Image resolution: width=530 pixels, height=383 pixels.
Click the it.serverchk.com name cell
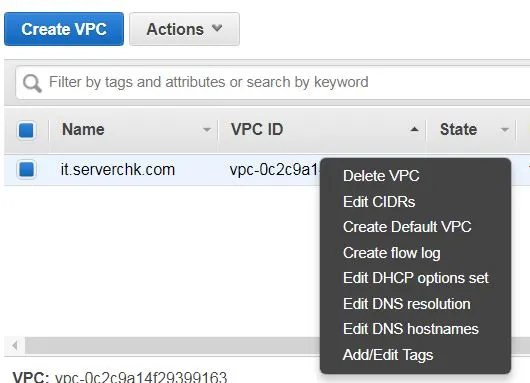point(118,170)
